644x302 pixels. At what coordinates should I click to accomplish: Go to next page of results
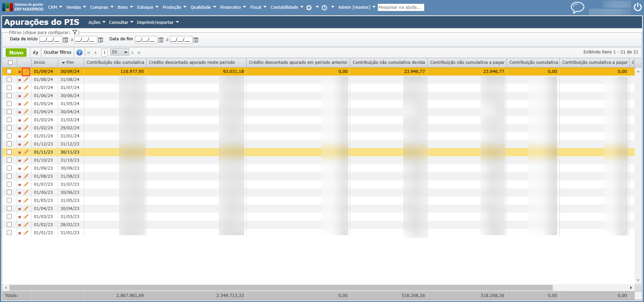point(132,53)
